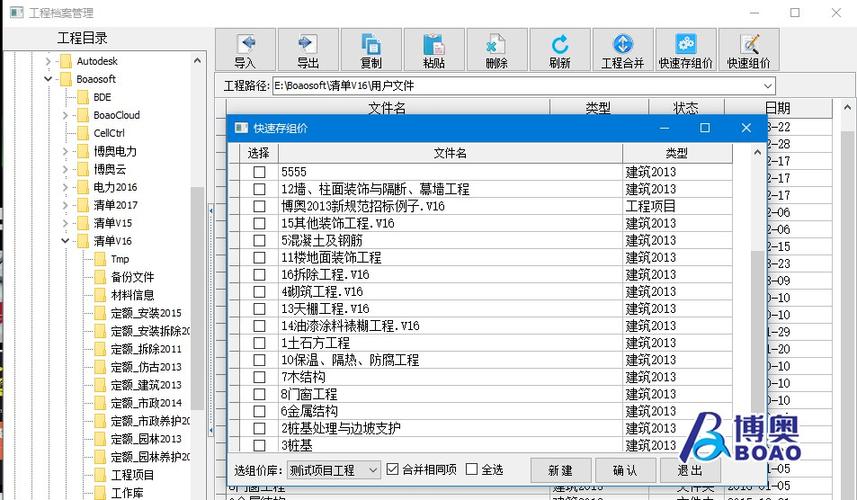
Task: Click the 工程合并 merge projects icon
Action: coord(623,50)
